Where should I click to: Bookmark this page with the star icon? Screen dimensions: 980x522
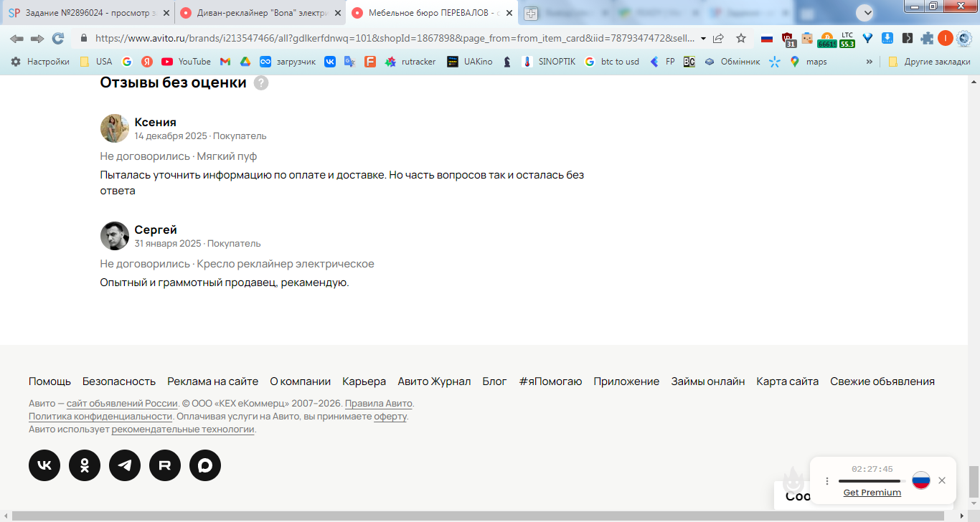[741, 39]
